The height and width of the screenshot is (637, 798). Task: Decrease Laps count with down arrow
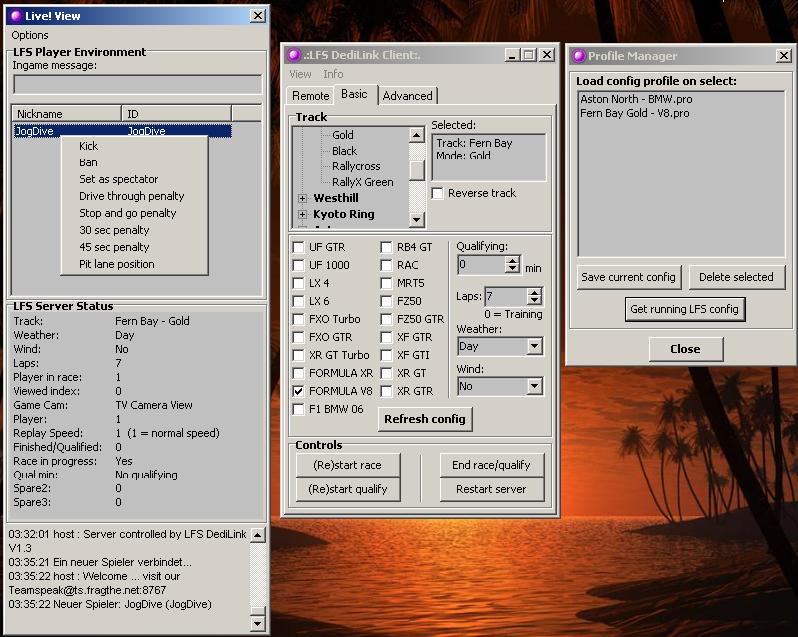(x=534, y=301)
